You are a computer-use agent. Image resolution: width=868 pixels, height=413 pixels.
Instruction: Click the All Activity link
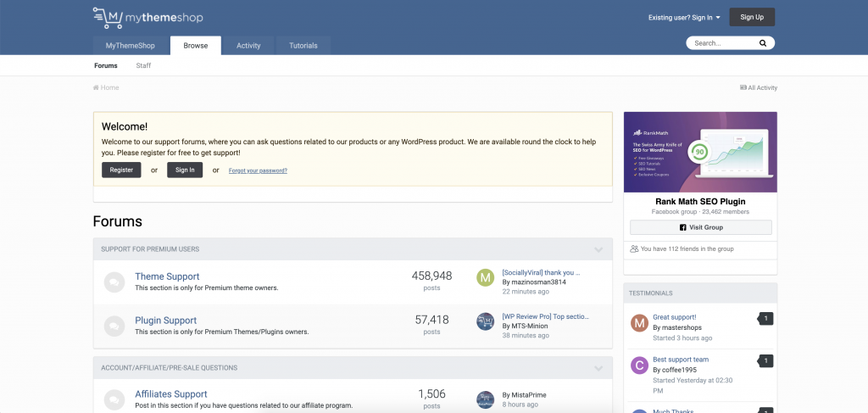click(x=759, y=87)
